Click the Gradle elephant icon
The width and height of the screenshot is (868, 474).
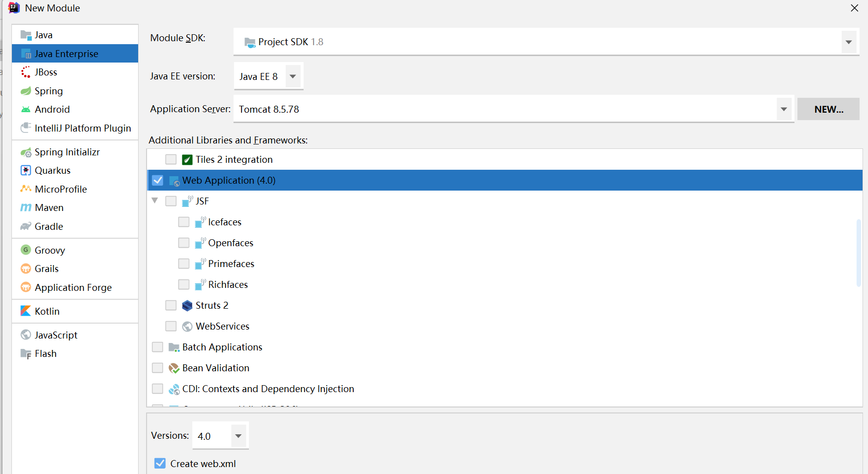click(26, 226)
